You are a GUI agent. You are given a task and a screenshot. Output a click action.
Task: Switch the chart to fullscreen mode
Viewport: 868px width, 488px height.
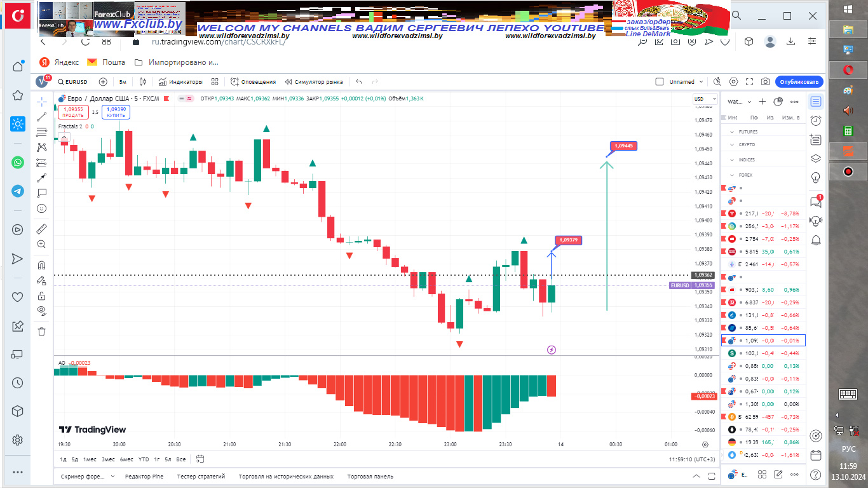[750, 81]
